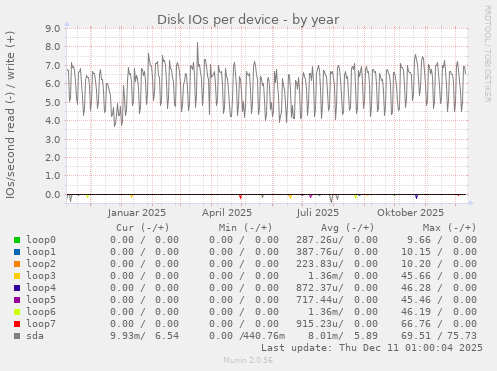Click sda Cur value 9.93m/ 6.54
Screen dimensions: 497x371
(x=145, y=336)
